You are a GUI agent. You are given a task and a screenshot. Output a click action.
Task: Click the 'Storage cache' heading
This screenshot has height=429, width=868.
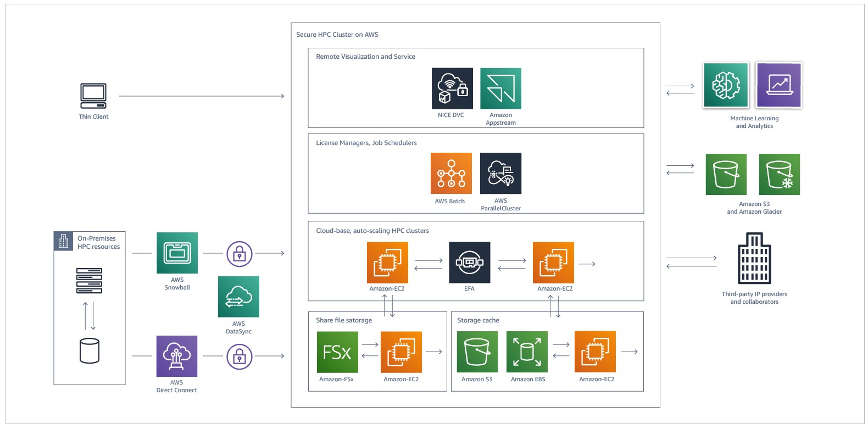478,320
